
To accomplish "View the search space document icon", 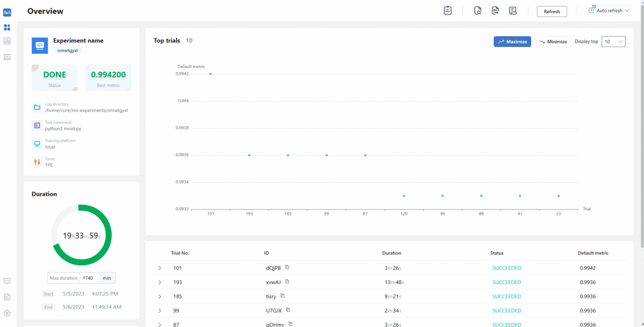I will tap(478, 10).
